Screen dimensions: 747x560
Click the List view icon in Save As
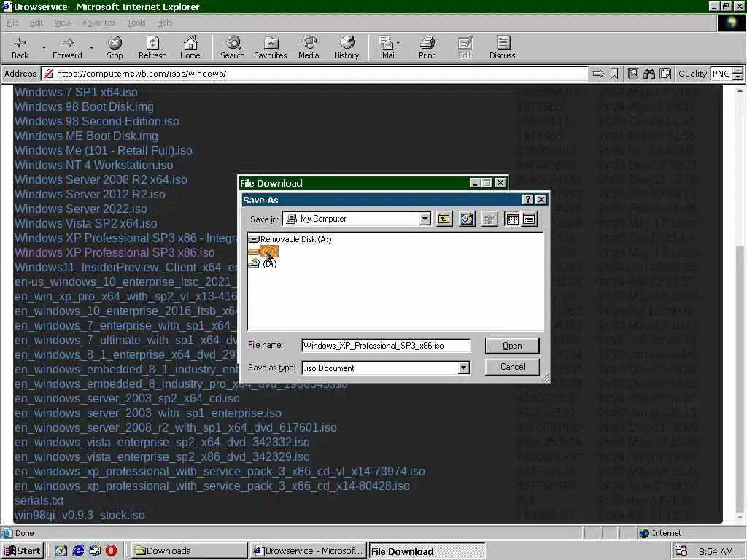[x=512, y=219]
